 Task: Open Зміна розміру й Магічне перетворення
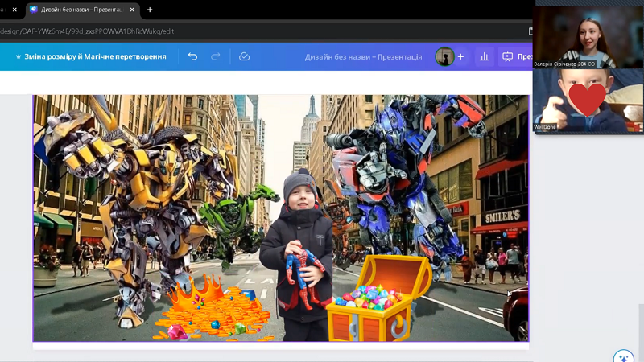pyautogui.click(x=91, y=56)
